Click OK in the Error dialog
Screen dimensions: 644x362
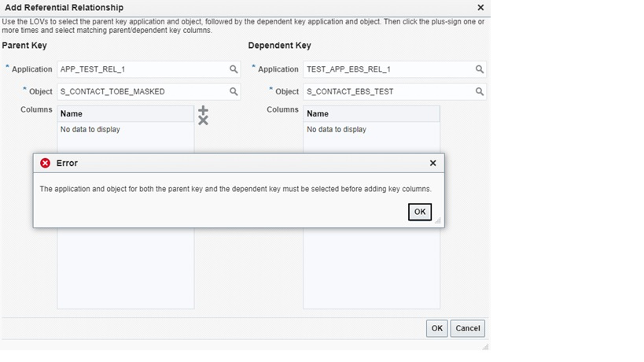coord(419,212)
